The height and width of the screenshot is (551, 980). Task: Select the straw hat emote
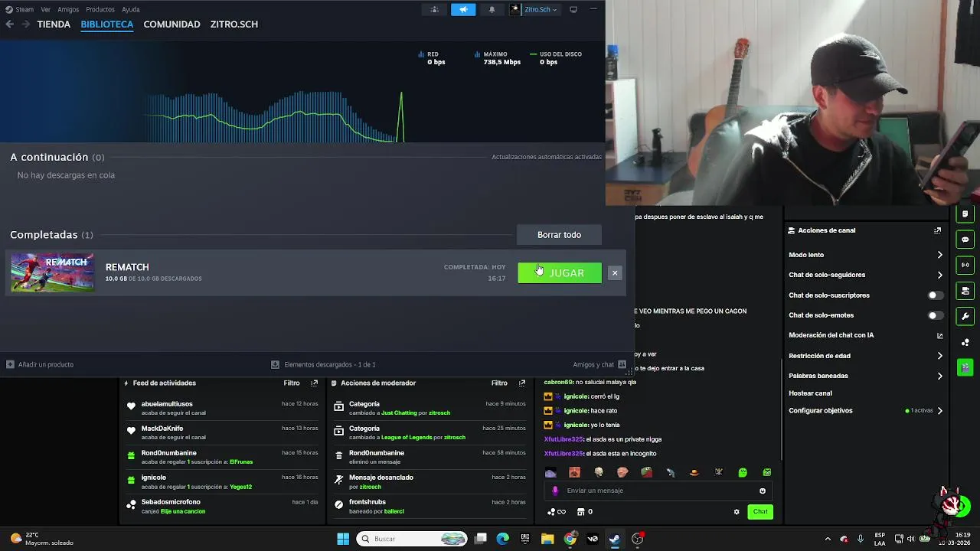tap(694, 472)
